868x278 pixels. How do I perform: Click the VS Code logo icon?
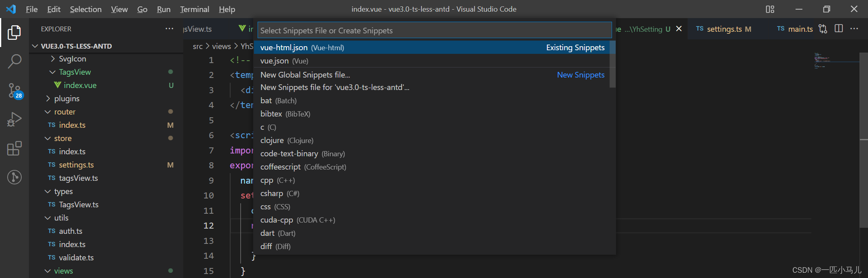pyautogui.click(x=11, y=9)
